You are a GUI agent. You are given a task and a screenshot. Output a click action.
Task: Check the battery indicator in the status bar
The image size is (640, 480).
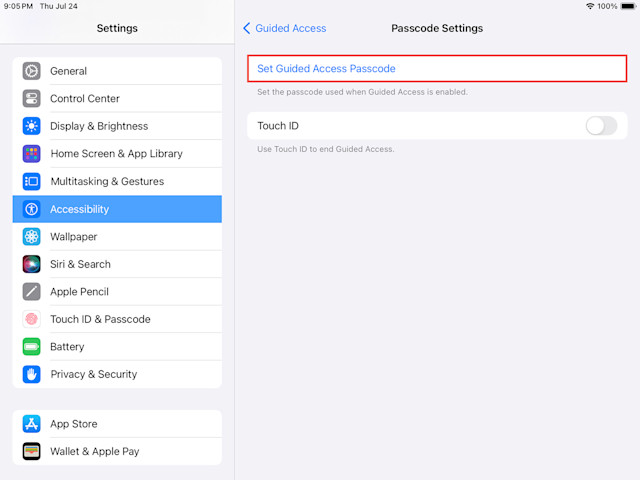(x=629, y=6)
